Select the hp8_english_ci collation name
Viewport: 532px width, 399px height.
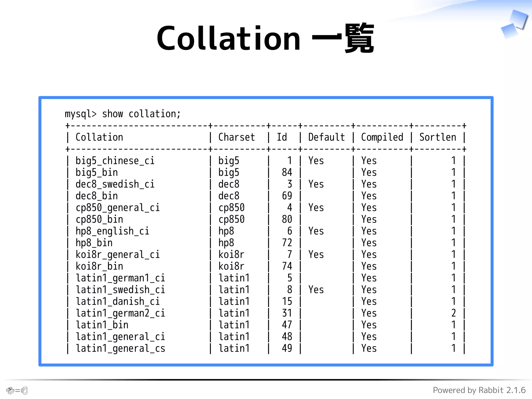[x=112, y=232]
